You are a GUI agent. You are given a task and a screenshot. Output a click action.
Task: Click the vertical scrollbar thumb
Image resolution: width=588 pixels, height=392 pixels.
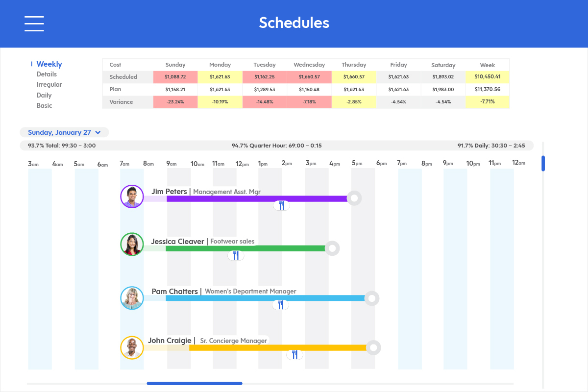click(x=543, y=163)
